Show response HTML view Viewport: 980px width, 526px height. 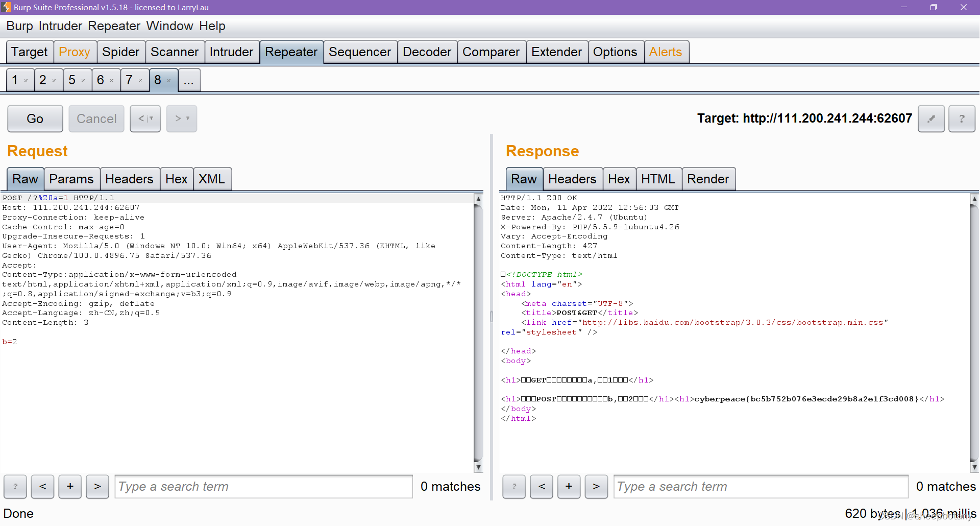(658, 179)
